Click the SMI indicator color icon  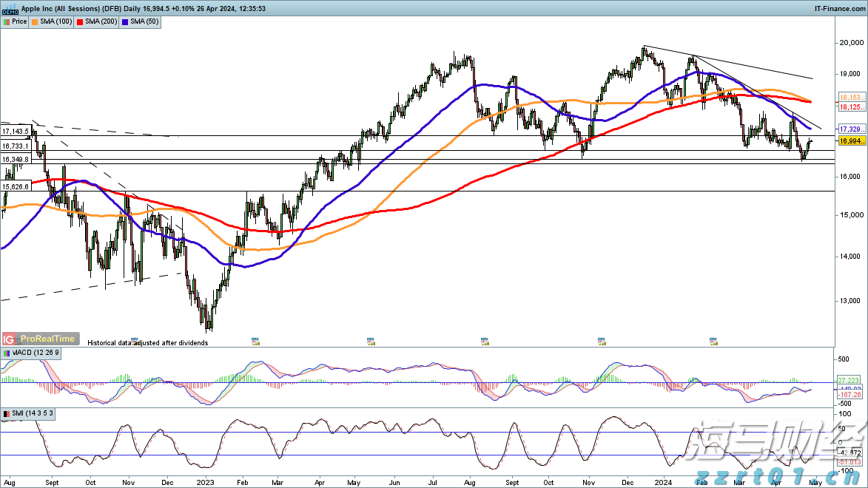pyautogui.click(x=6, y=413)
